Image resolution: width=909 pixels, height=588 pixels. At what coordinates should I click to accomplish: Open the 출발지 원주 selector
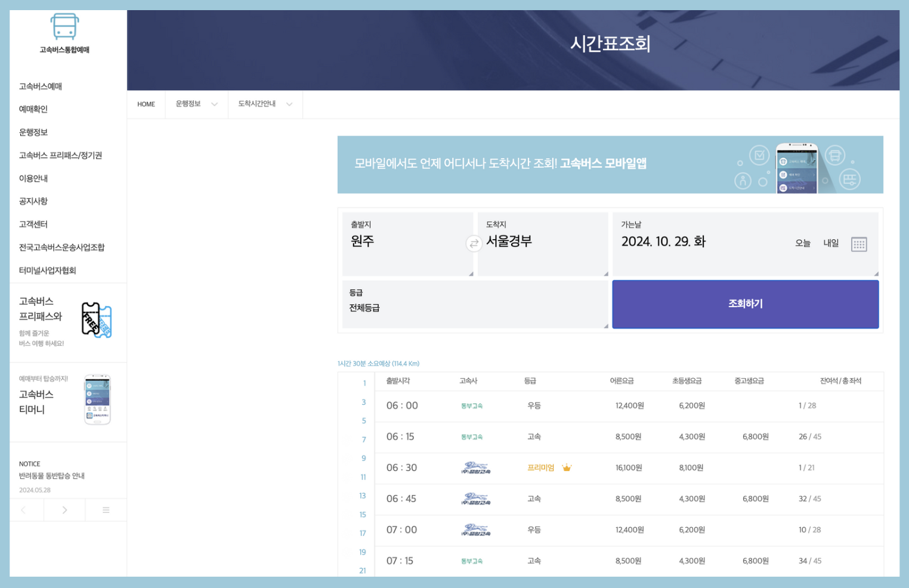click(408, 244)
